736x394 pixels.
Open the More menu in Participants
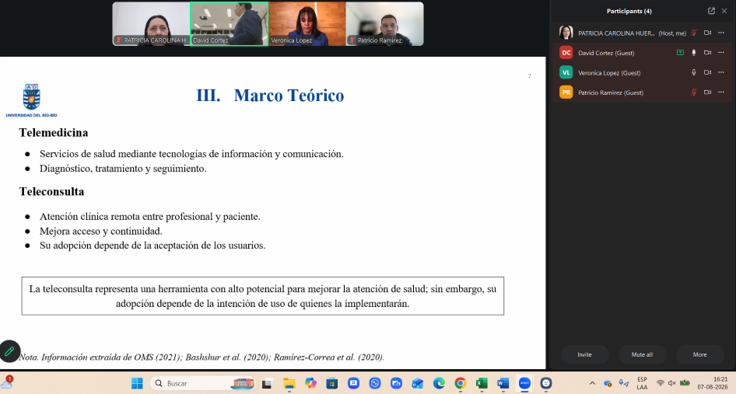click(699, 355)
